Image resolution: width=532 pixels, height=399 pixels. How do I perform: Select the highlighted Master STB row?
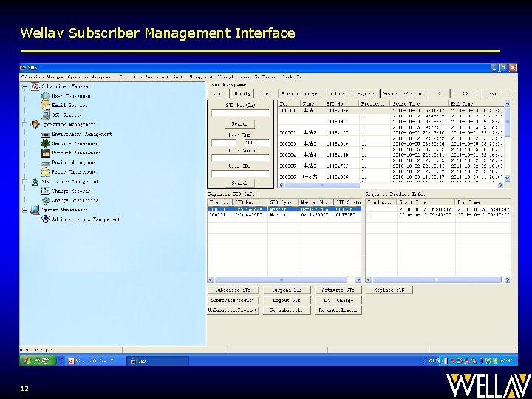tap(284, 209)
